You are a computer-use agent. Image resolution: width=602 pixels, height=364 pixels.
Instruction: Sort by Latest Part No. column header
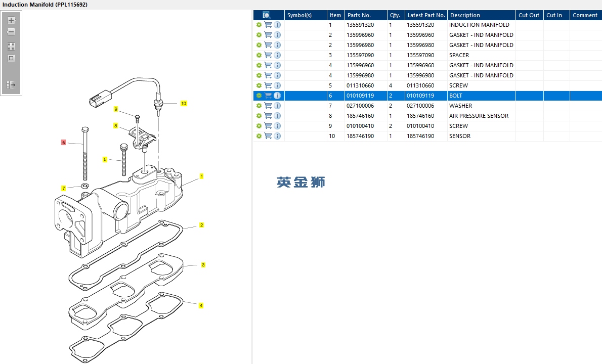pyautogui.click(x=426, y=15)
